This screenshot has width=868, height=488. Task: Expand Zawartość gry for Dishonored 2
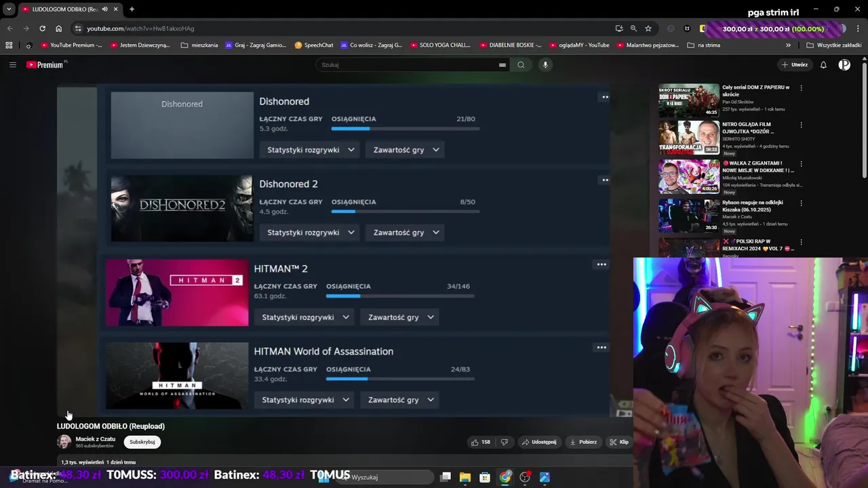(x=406, y=232)
